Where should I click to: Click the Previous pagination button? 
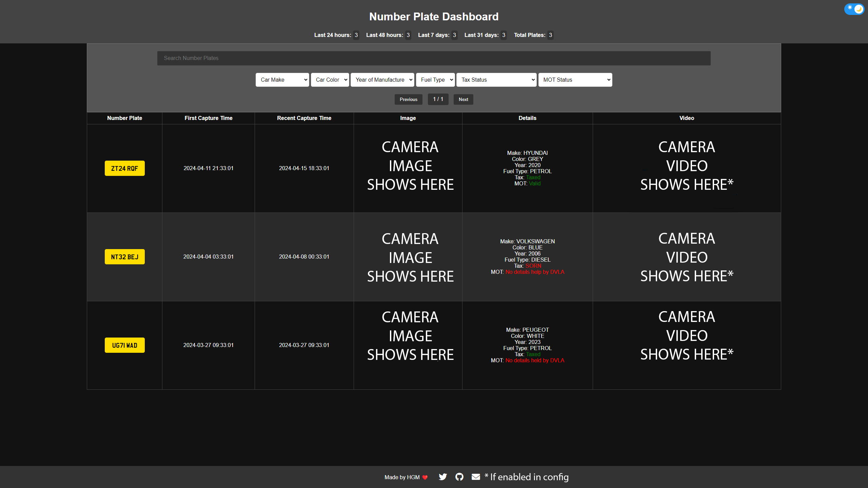point(408,99)
